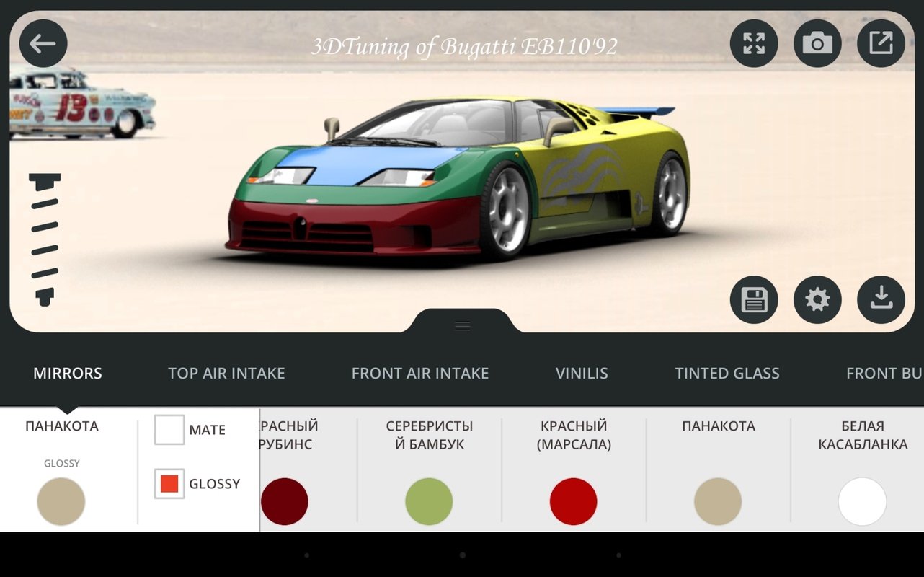Check the glossy option for ПАНАКОТА mirrors

coord(61,501)
